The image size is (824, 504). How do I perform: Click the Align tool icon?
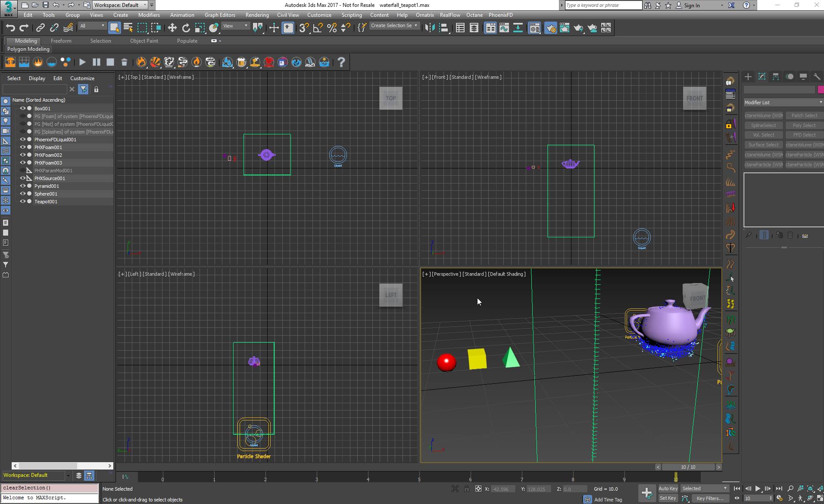click(x=443, y=28)
